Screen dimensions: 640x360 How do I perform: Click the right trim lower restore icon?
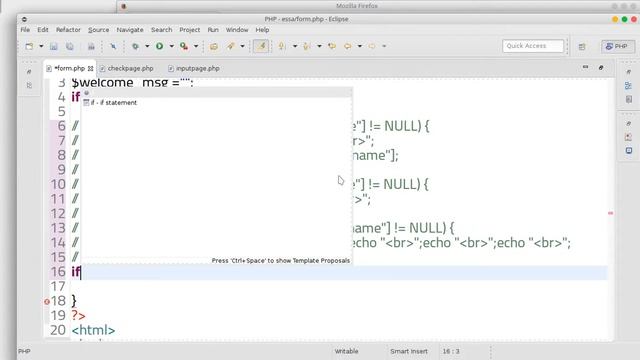629,123
